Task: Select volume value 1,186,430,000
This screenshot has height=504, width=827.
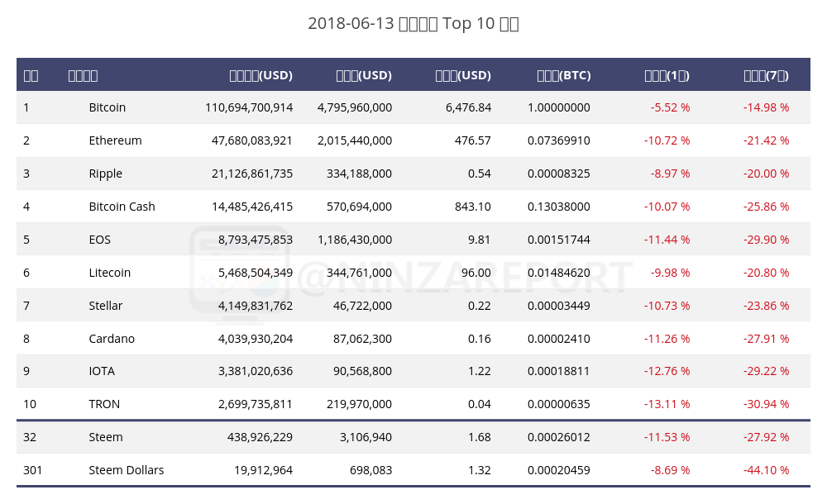Action: pyautogui.click(x=355, y=240)
